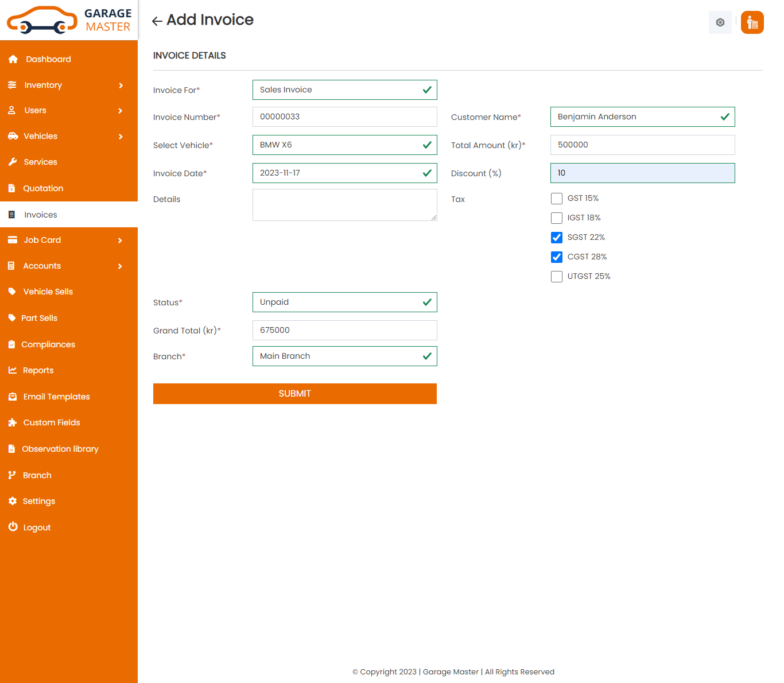Open the Email Templates menu item
The width and height of the screenshot is (784, 683).
point(56,397)
